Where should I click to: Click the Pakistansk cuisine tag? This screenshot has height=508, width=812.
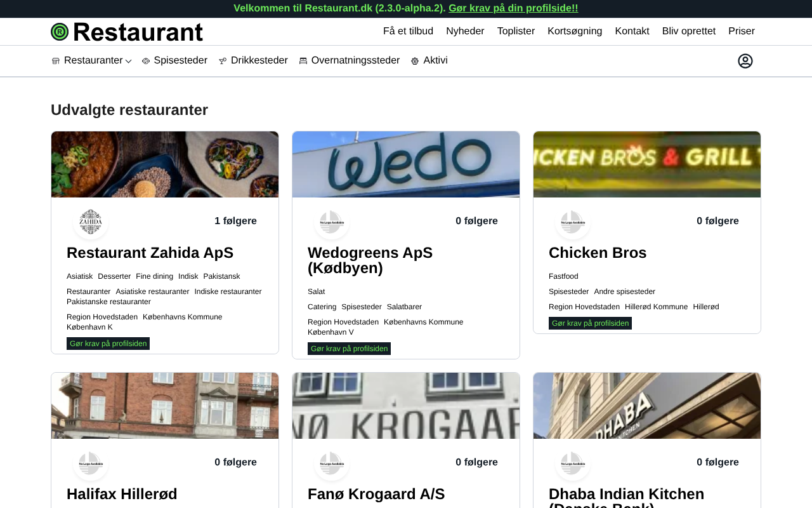[x=221, y=276]
